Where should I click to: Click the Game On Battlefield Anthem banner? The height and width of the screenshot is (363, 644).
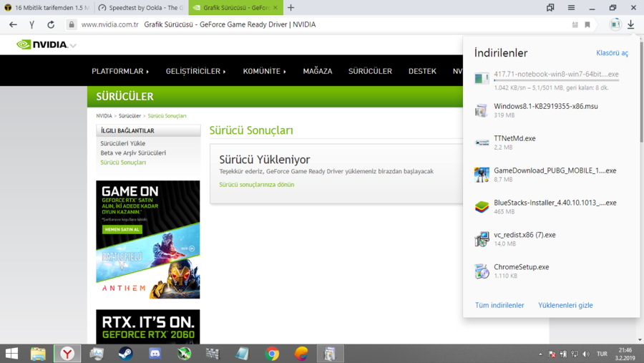pos(148,239)
